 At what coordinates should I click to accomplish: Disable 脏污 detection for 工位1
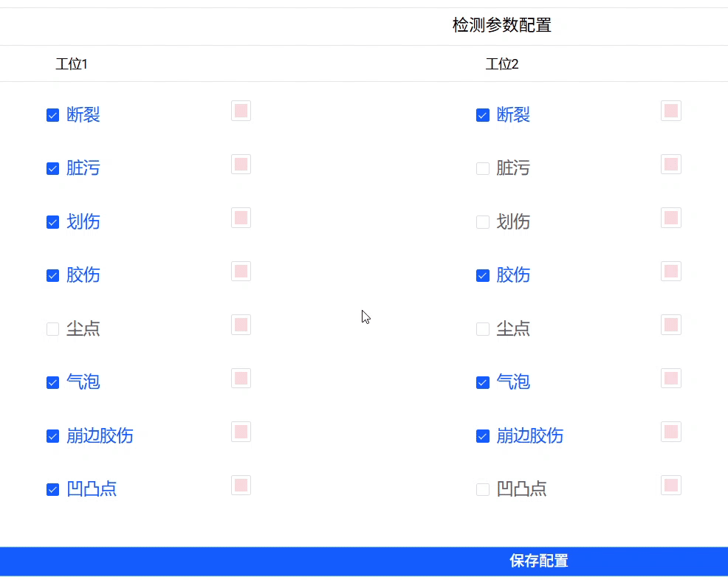pyautogui.click(x=52, y=168)
